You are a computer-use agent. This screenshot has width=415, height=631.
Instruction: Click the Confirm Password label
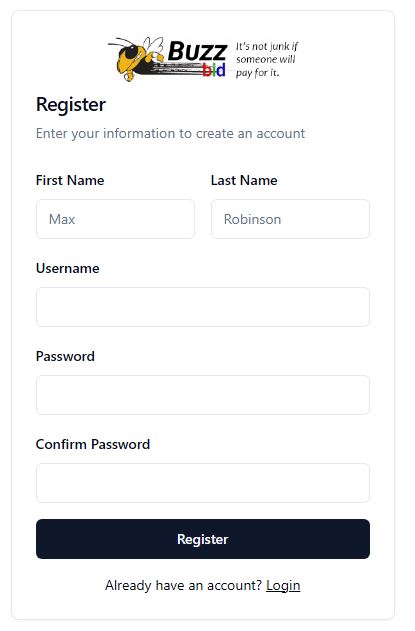tap(93, 444)
